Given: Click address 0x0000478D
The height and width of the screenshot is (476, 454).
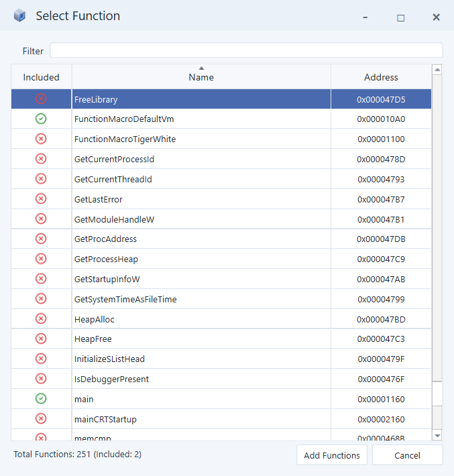Looking at the screenshot, I should click(381, 159).
